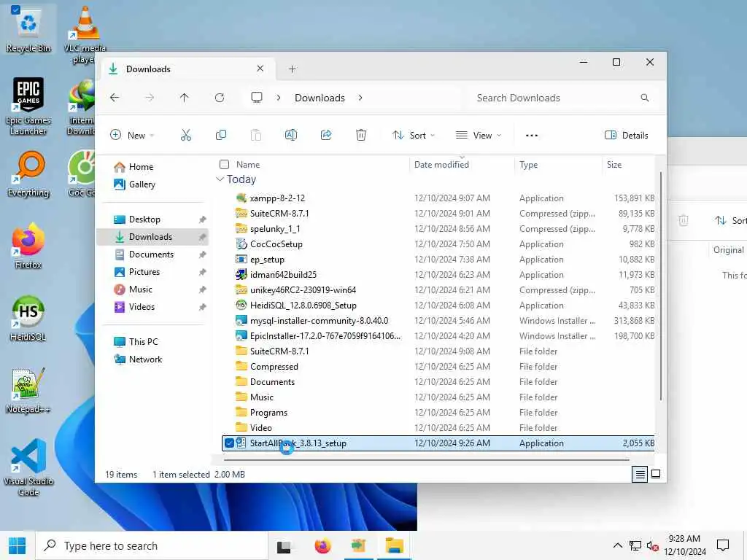This screenshot has height=560, width=747.
Task: Open File Explorer taskbar icon
Action: pos(394,545)
